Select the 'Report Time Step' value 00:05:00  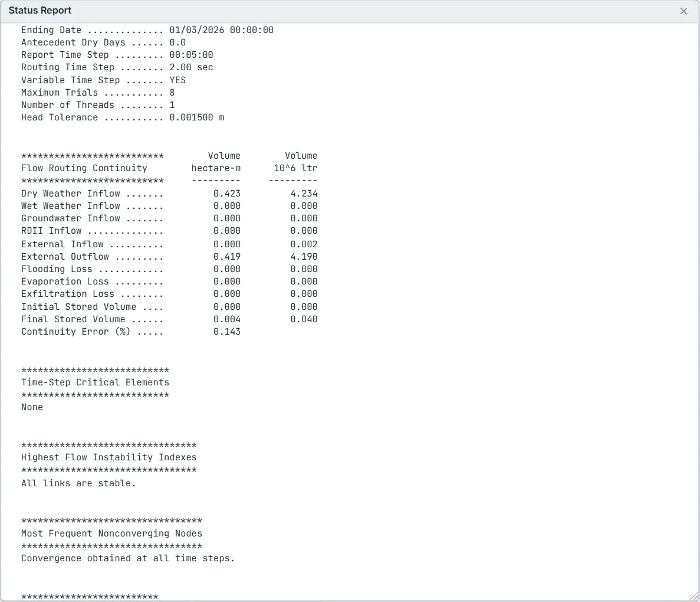coord(191,55)
